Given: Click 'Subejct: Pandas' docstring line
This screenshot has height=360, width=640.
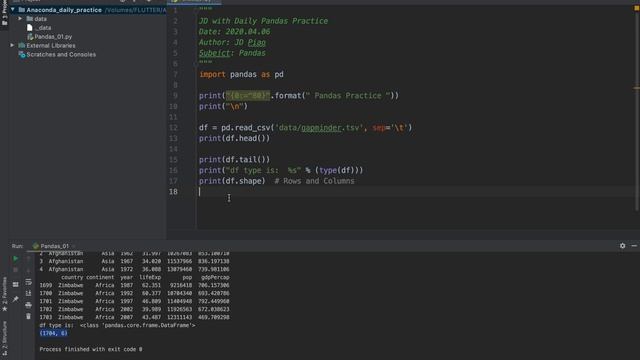Looking at the screenshot, I should click(x=232, y=53).
